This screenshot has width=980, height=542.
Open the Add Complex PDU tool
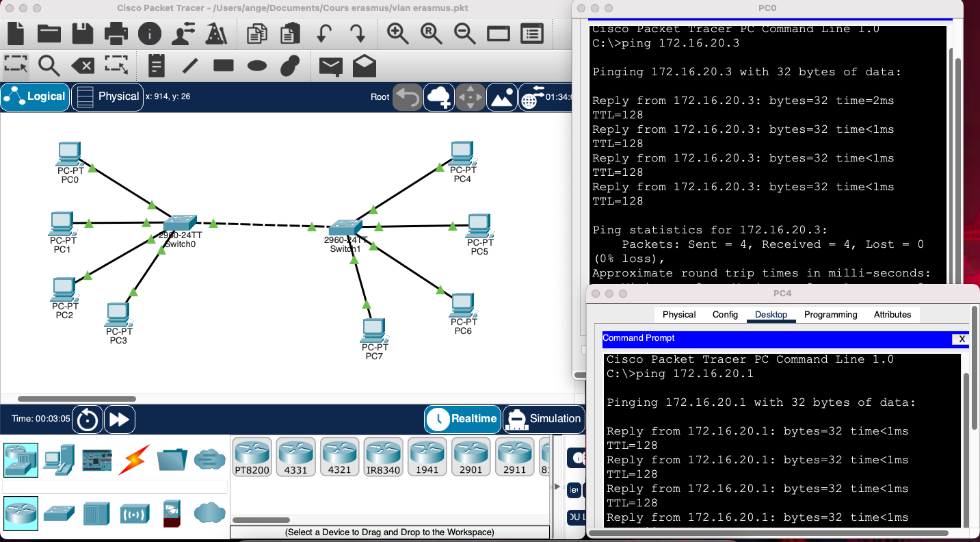(363, 65)
